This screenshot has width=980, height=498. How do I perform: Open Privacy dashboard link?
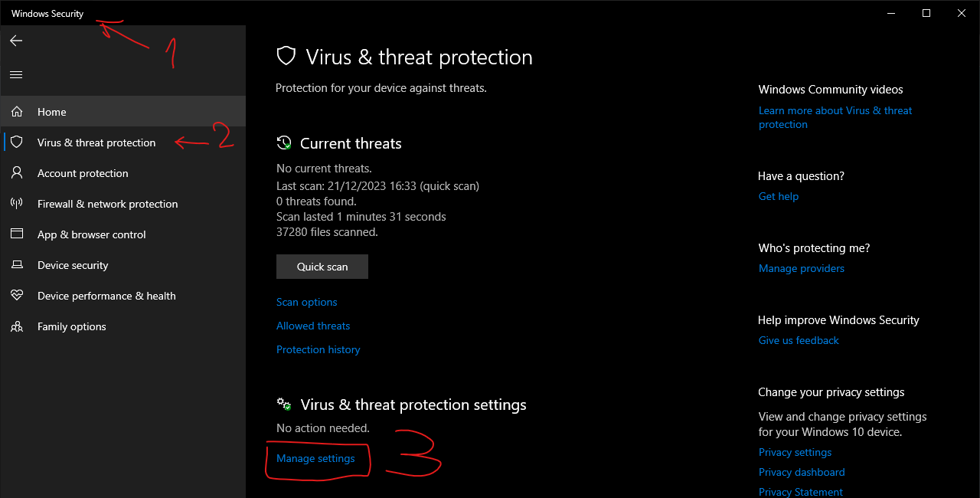tap(802, 472)
